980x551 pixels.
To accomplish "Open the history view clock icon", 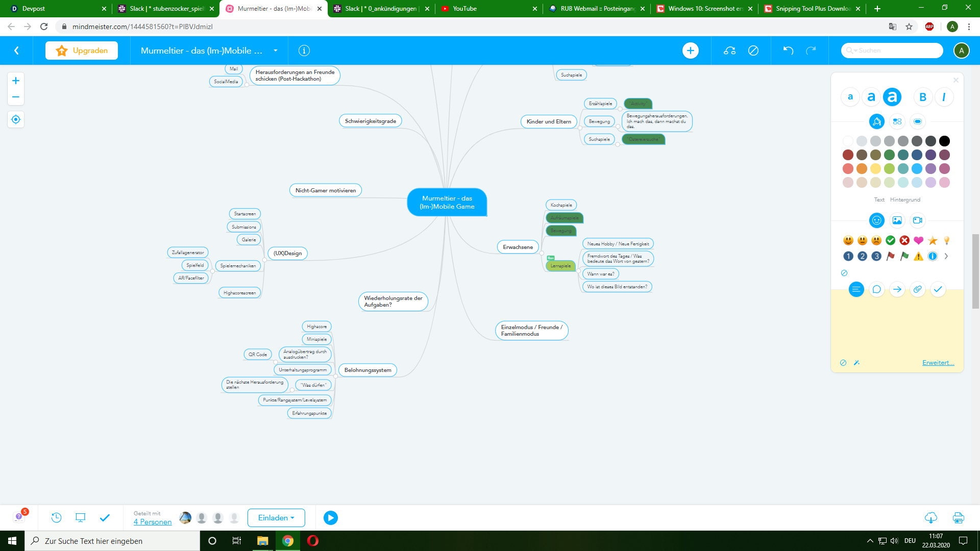I will click(56, 518).
